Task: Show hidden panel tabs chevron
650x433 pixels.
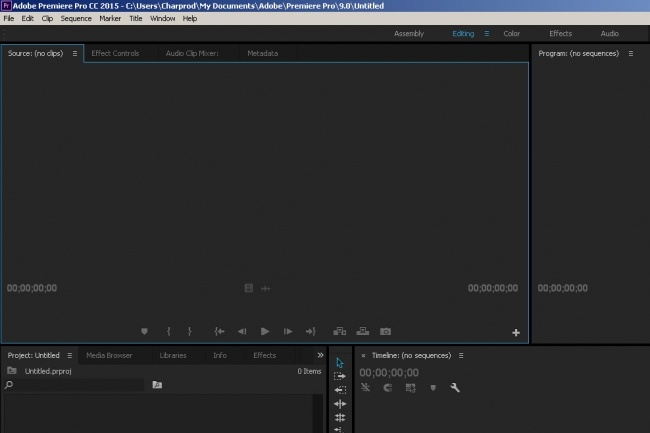Action: pyautogui.click(x=320, y=355)
